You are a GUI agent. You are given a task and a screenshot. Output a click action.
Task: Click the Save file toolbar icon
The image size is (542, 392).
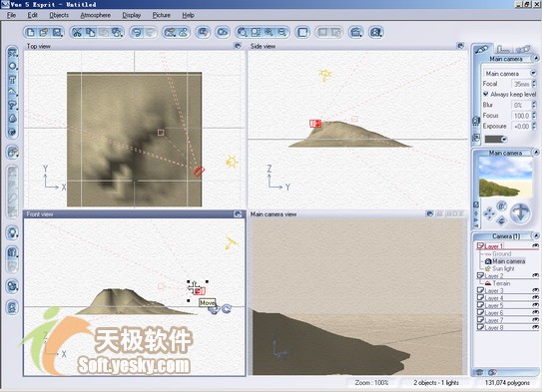pyautogui.click(x=57, y=33)
